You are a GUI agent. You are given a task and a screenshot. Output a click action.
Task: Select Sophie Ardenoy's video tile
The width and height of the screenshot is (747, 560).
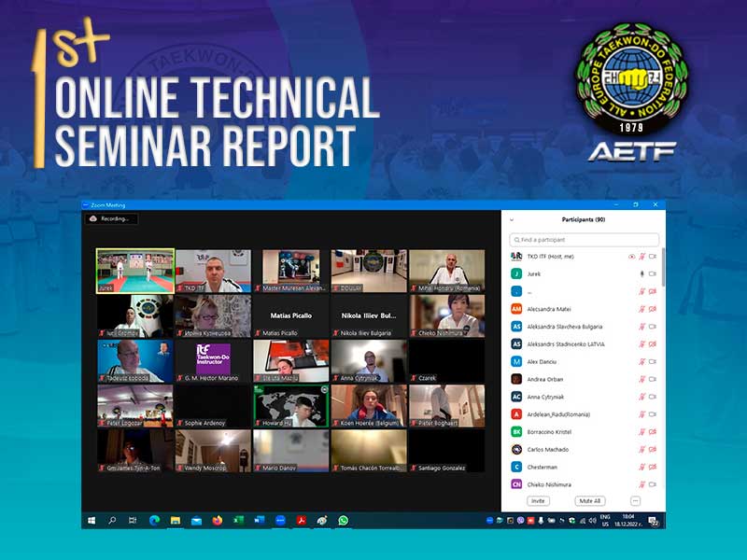point(213,406)
